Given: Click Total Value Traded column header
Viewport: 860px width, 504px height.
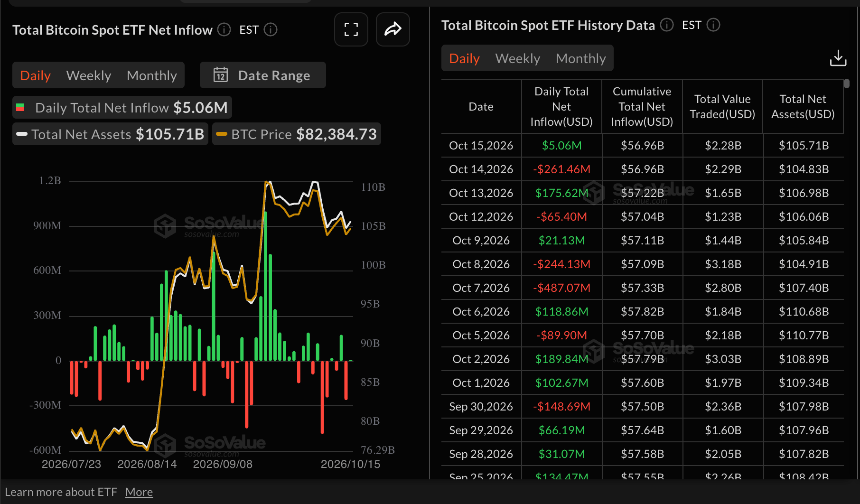Looking at the screenshot, I should click(x=722, y=106).
